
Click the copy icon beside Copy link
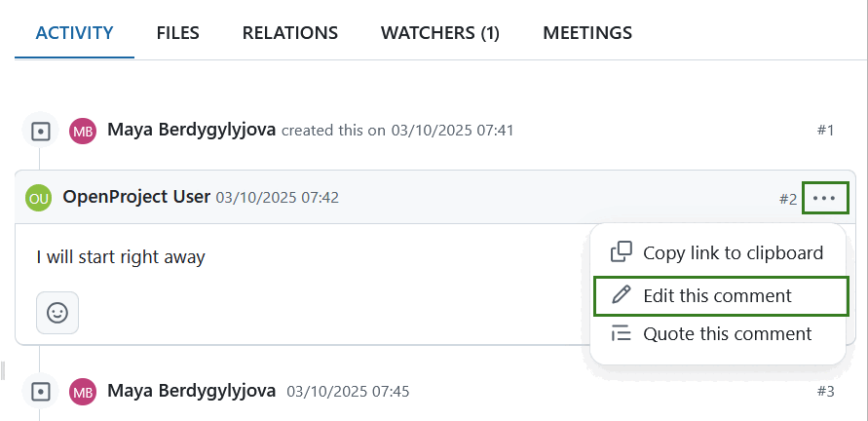click(621, 252)
